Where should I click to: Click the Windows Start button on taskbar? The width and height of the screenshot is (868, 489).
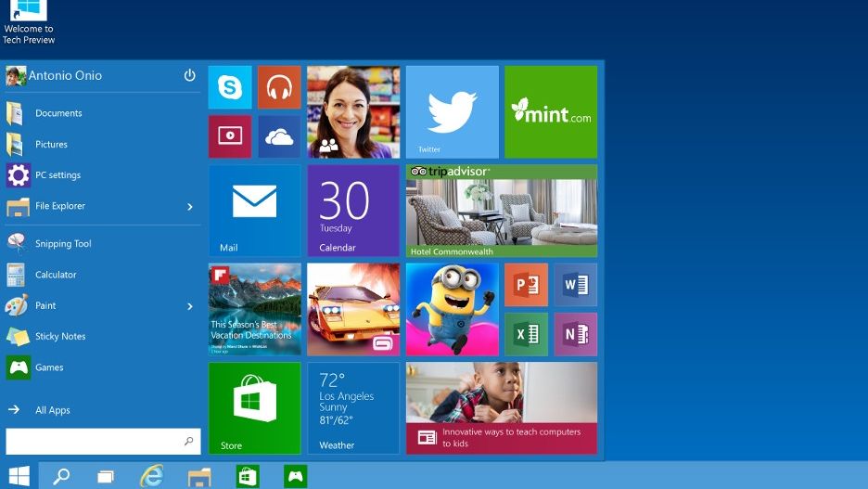click(x=19, y=476)
